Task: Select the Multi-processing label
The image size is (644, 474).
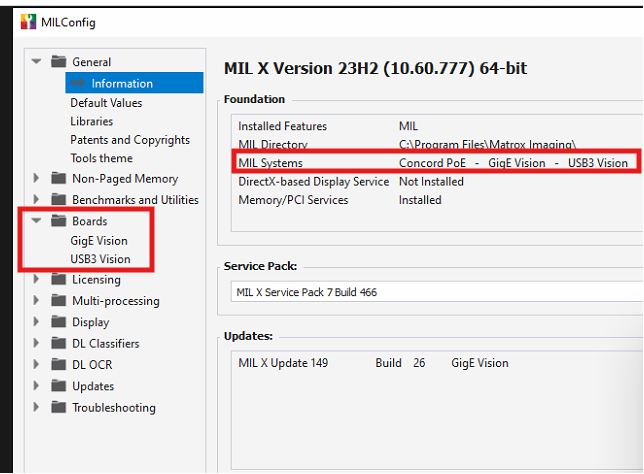Action: [116, 301]
